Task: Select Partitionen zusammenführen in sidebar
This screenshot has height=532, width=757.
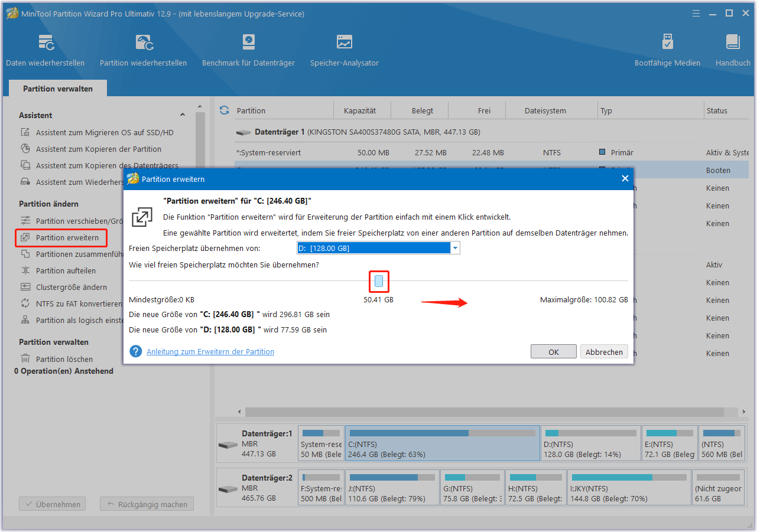Action: pyautogui.click(x=71, y=254)
